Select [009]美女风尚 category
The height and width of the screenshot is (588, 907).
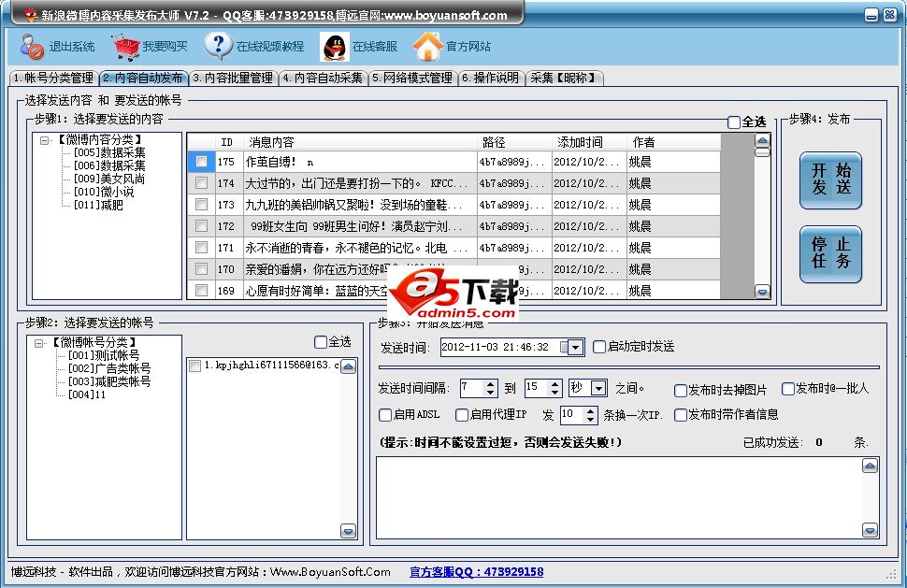click(109, 179)
